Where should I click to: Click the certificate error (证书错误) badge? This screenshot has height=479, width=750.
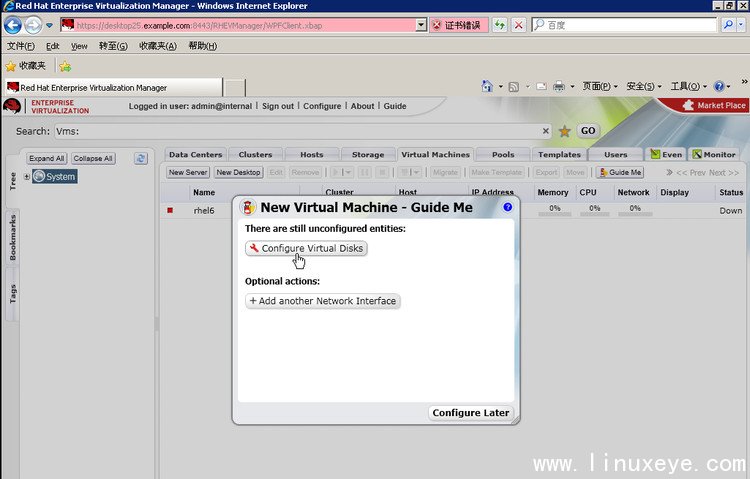[x=458, y=25]
